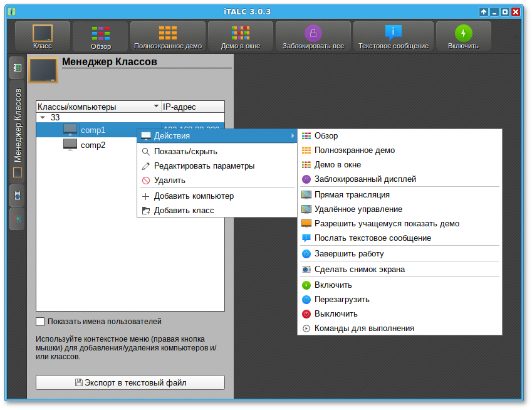Click the blackboard icon beside Менеджер Классов heading

pos(43,70)
